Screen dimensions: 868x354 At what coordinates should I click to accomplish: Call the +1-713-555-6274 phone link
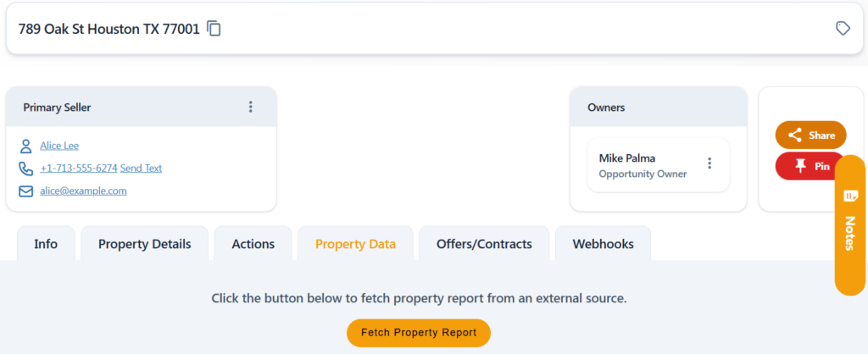point(79,169)
